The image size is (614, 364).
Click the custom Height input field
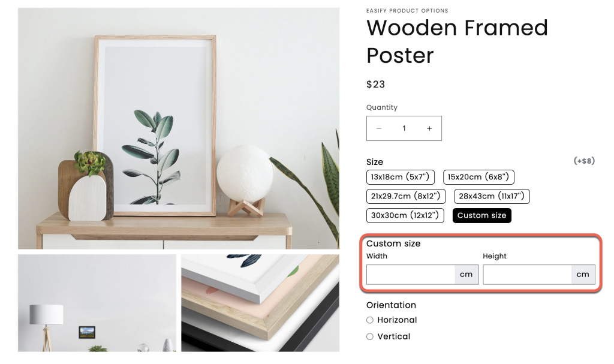527,275
